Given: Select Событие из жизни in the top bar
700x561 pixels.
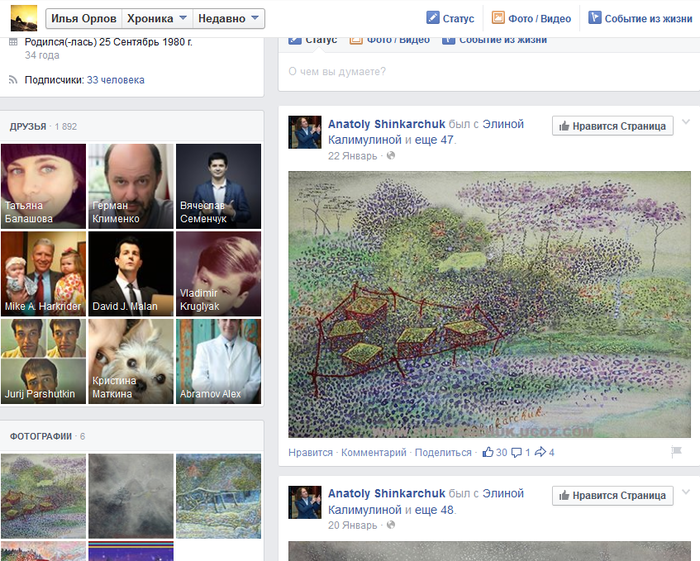Looking at the screenshot, I should (640, 18).
